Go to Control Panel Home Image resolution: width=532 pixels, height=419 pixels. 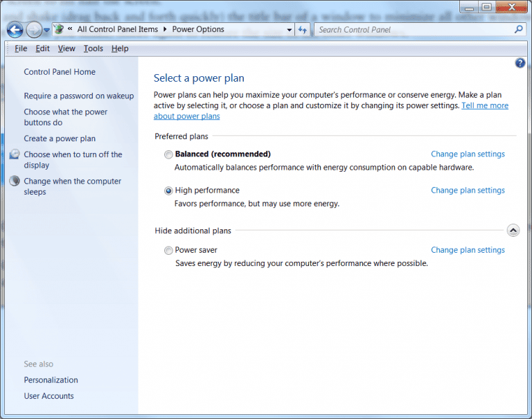(x=60, y=72)
